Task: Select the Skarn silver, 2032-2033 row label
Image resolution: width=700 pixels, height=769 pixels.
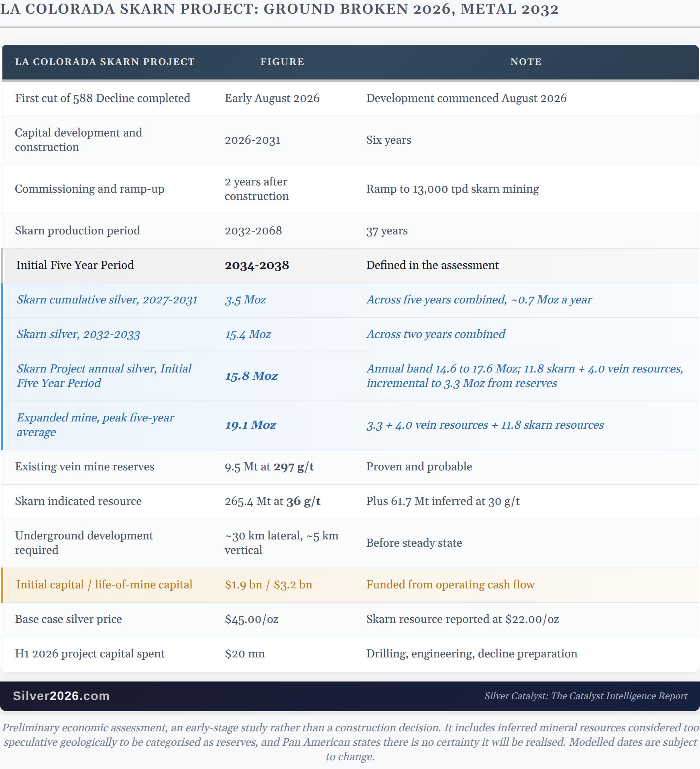Action: (78, 334)
